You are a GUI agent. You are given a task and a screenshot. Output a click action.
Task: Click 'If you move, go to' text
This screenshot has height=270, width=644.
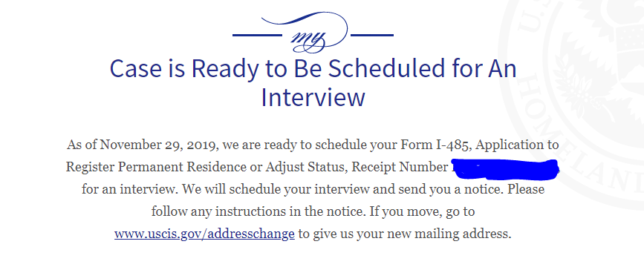[422, 211]
